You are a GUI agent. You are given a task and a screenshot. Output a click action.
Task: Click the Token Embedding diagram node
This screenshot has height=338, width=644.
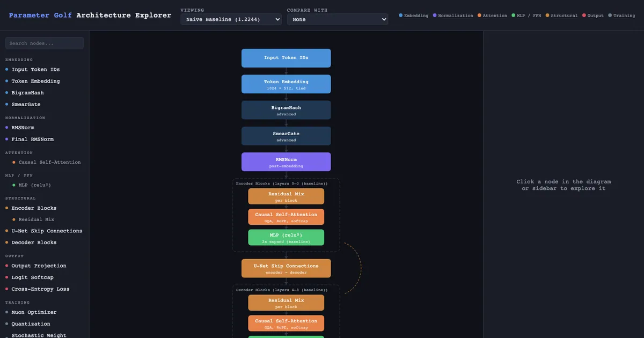[x=286, y=84]
